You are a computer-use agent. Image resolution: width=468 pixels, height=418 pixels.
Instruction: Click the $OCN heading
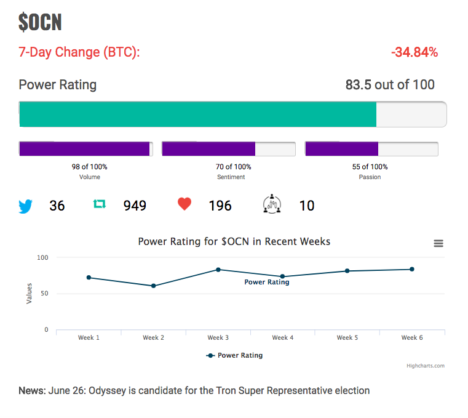[x=40, y=22]
